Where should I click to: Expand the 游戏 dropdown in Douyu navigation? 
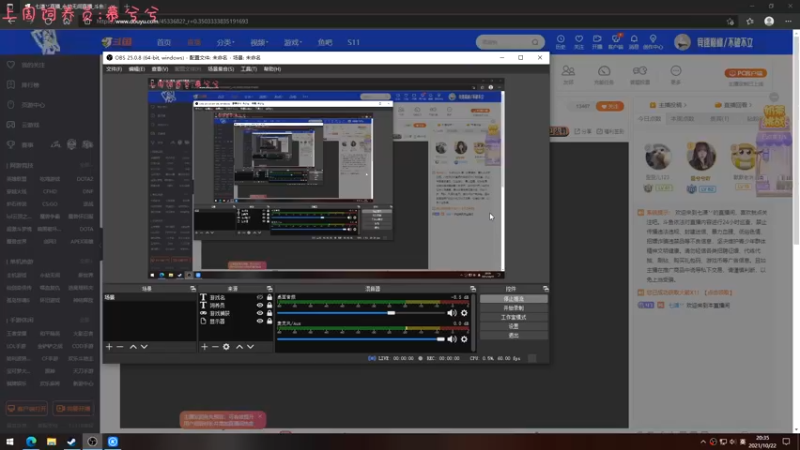(x=292, y=43)
